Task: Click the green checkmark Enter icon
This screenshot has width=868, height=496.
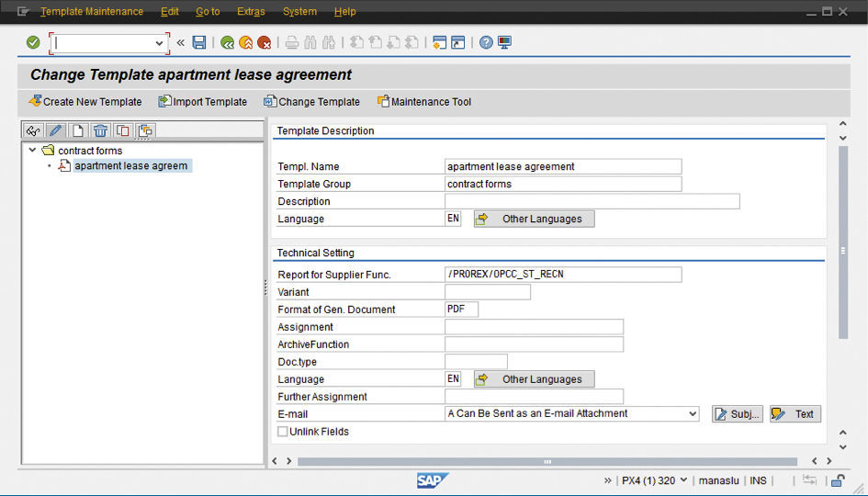Action: pyautogui.click(x=33, y=43)
